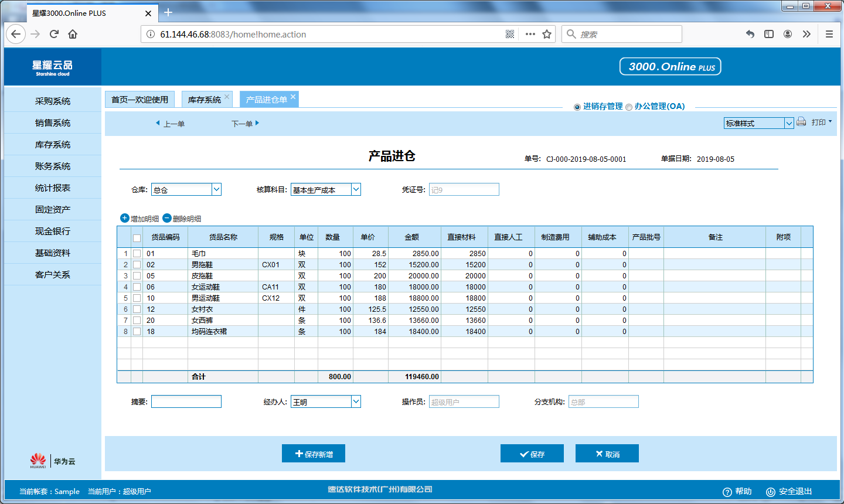The height and width of the screenshot is (504, 844).
Task: Click into the 摘要 input field
Action: [186, 401]
